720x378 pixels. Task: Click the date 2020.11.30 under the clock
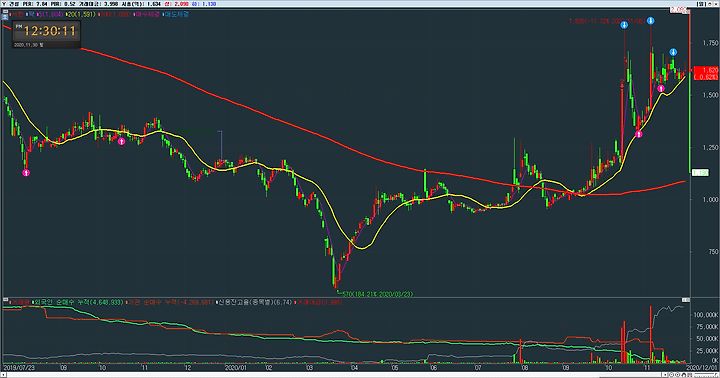(28, 45)
